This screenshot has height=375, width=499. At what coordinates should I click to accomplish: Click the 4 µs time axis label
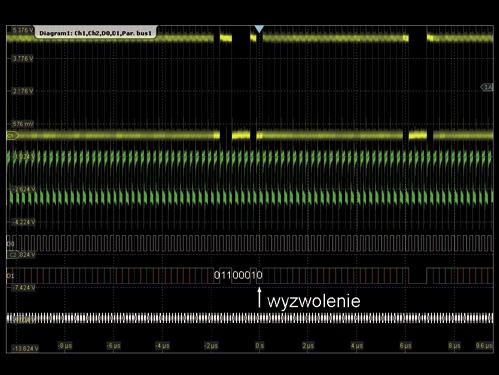pyautogui.click(x=357, y=346)
